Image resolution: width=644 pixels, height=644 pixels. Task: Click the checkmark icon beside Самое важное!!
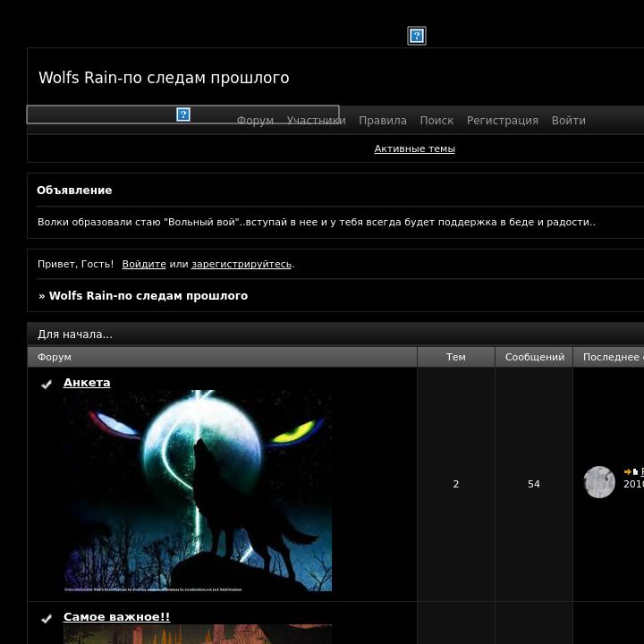[47, 618]
